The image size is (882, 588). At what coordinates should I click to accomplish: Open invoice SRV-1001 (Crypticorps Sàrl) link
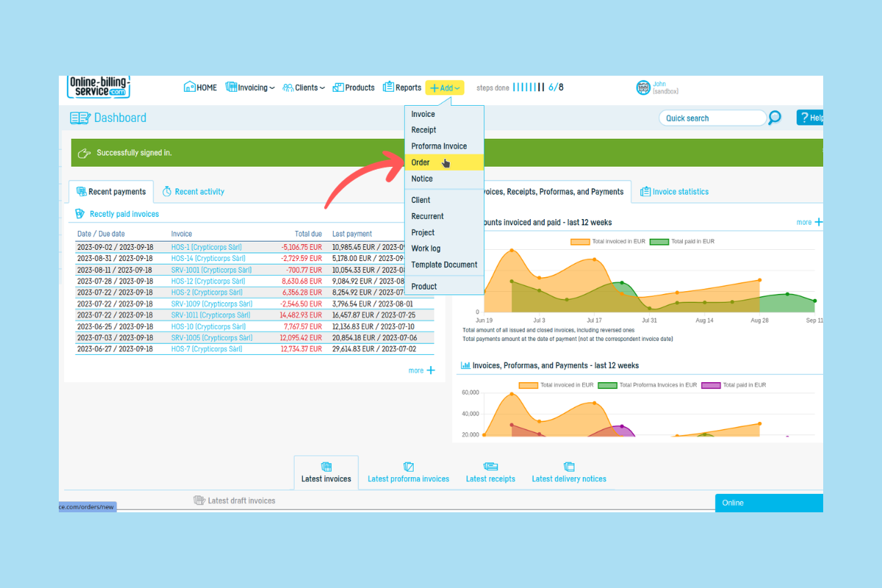pyautogui.click(x=212, y=270)
